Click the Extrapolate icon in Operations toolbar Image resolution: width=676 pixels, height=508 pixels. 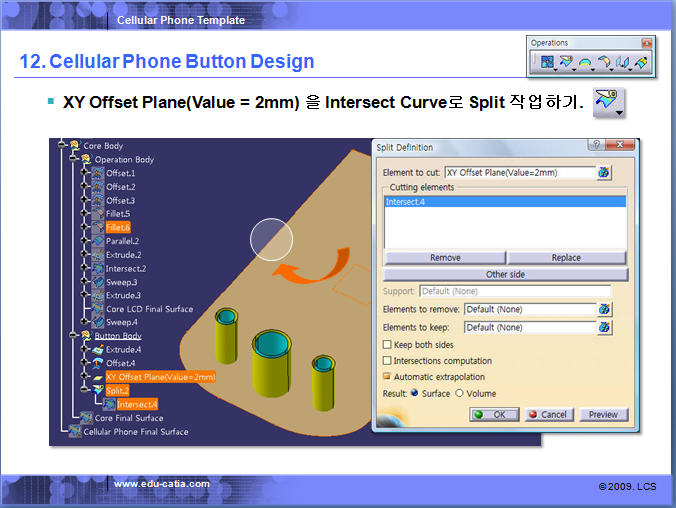641,62
